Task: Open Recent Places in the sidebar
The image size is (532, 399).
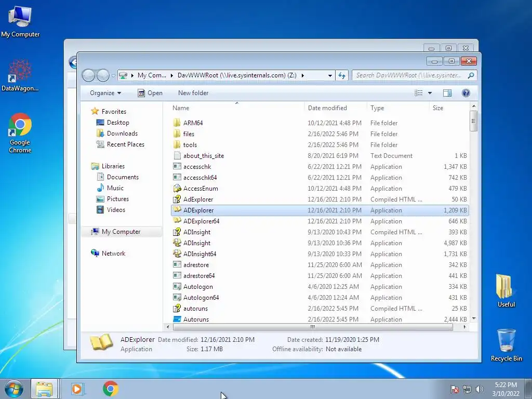Action: tap(126, 144)
